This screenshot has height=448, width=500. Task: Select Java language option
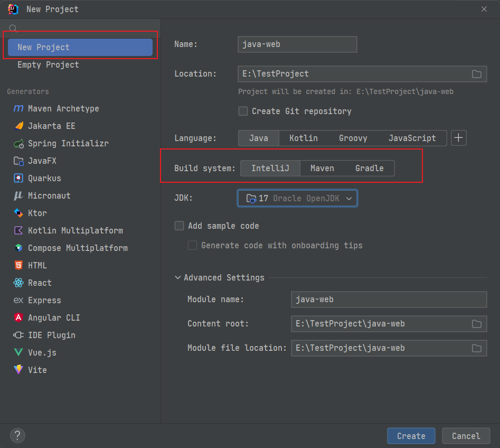(x=259, y=138)
